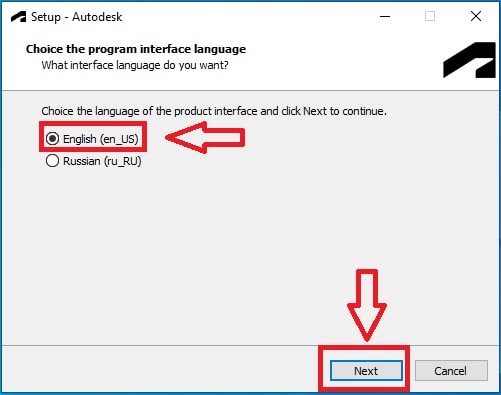The width and height of the screenshot is (501, 395).
Task: Click the 'Choice the program interface language' heading
Action: click(x=136, y=49)
